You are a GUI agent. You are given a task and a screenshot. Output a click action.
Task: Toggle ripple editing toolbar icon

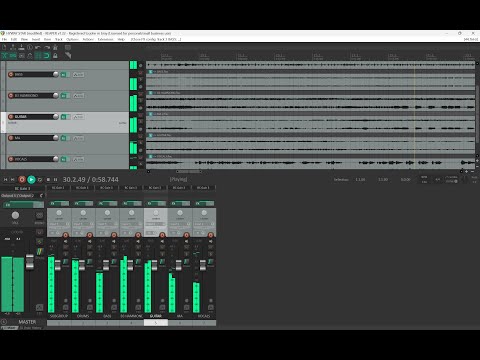click(x=21, y=56)
